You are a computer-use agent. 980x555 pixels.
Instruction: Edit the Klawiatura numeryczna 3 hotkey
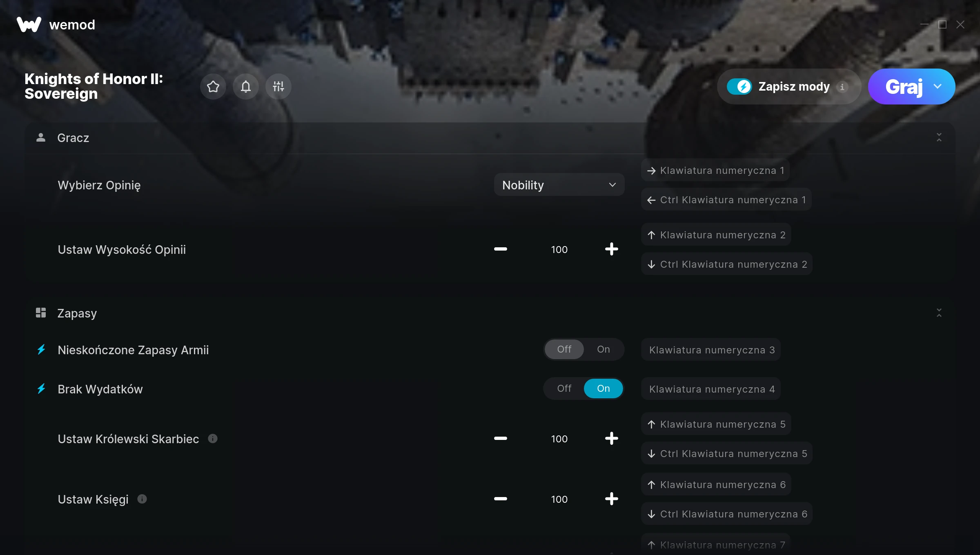tap(711, 350)
